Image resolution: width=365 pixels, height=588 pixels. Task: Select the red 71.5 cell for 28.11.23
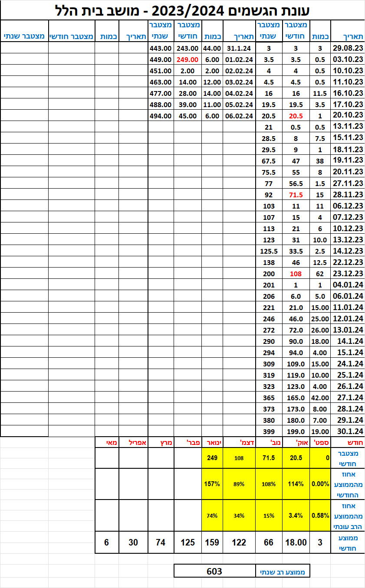point(296,195)
